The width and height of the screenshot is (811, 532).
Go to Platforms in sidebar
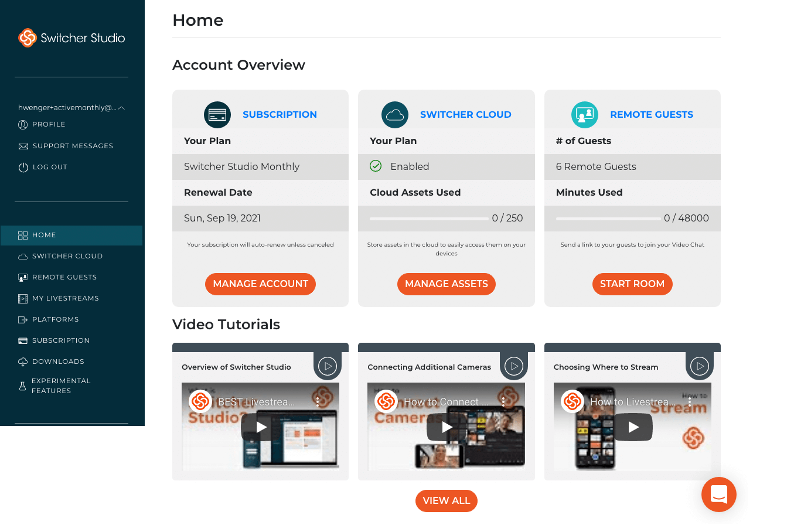coord(55,319)
